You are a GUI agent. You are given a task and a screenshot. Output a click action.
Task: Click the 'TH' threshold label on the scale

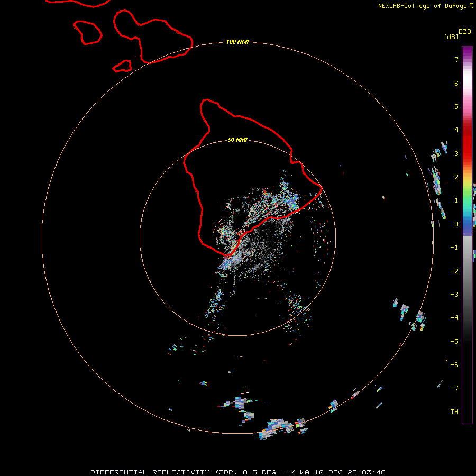click(454, 411)
